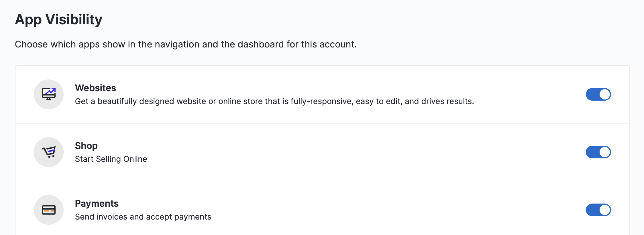The image size is (644, 235).
Task: Switch off the Payments visibility toggle
Action: [598, 210]
